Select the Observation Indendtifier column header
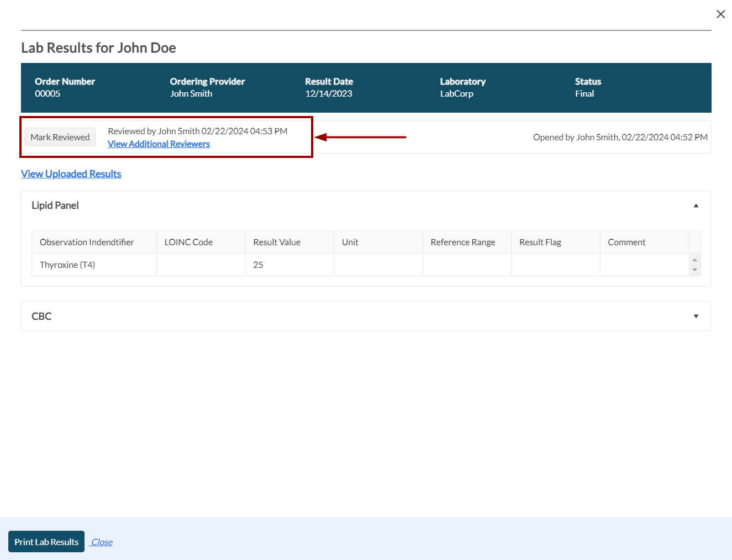 [x=87, y=242]
